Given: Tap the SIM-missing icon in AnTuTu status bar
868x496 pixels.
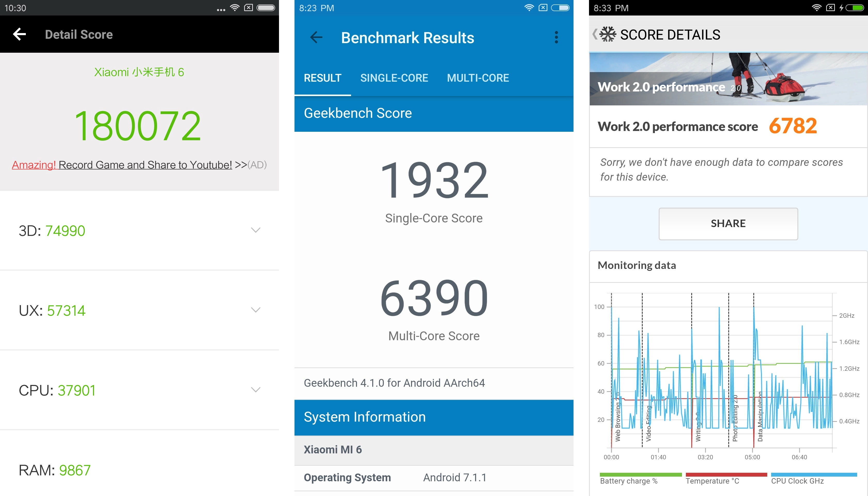Looking at the screenshot, I should [248, 8].
